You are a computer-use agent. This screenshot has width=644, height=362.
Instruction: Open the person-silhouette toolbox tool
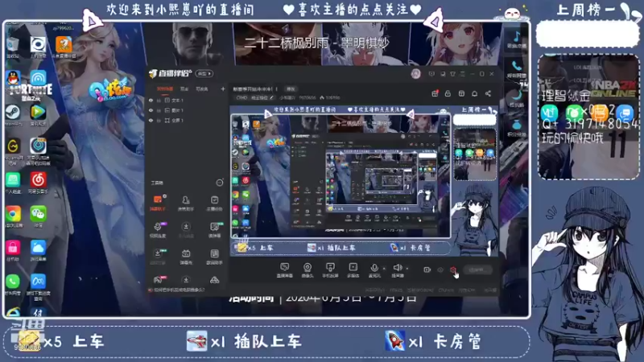186,203
